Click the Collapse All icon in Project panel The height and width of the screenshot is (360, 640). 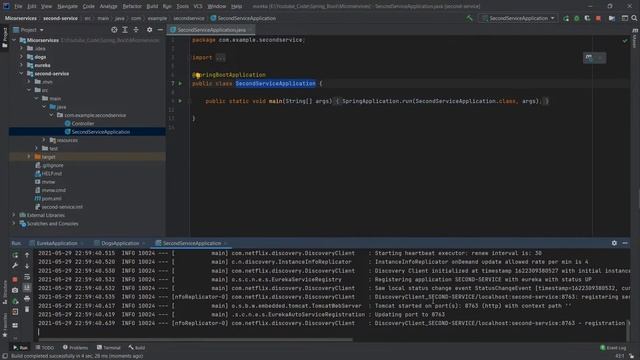[x=136, y=30]
